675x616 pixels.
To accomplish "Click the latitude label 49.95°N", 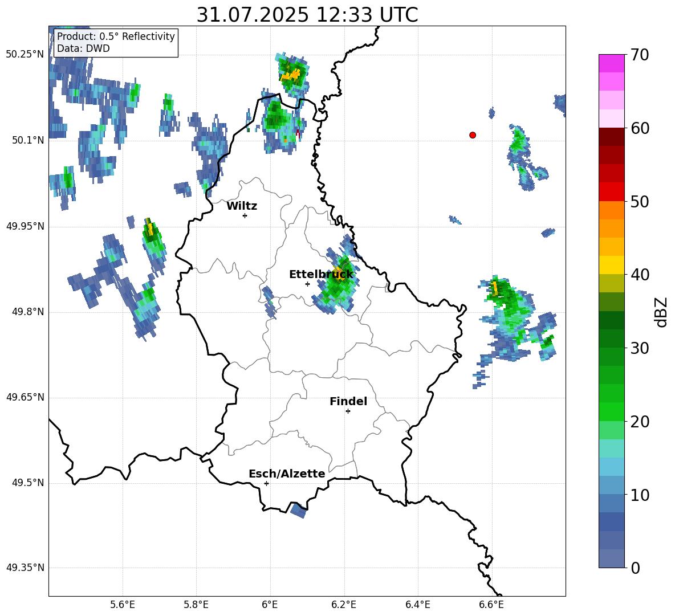I will tap(25, 226).
